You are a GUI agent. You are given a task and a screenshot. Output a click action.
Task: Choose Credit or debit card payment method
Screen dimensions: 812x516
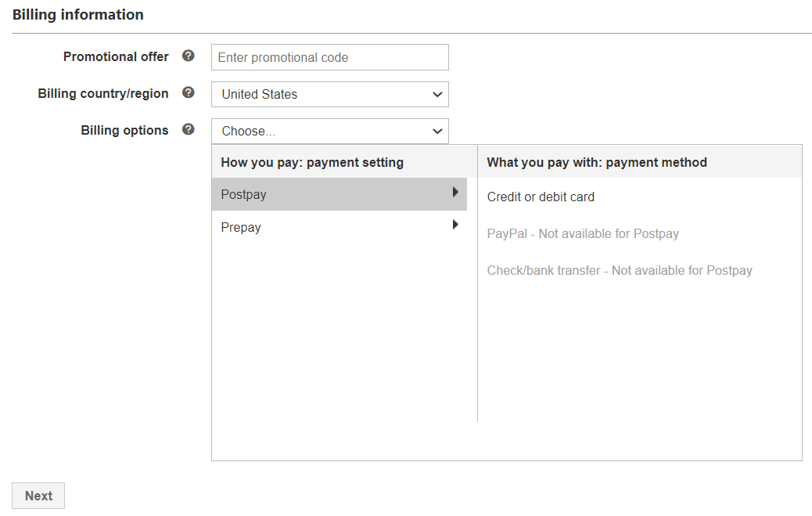[x=541, y=197]
